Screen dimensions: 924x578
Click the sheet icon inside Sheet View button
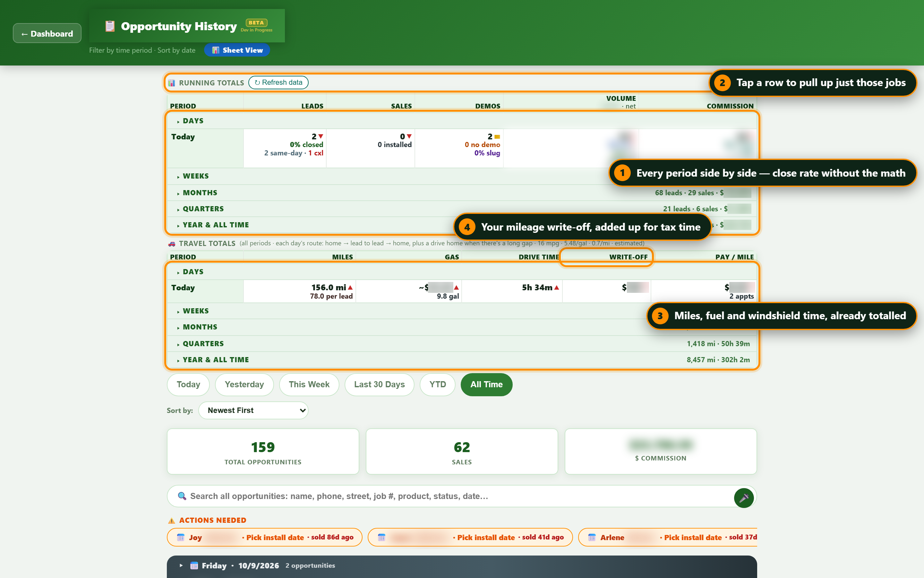pos(216,50)
